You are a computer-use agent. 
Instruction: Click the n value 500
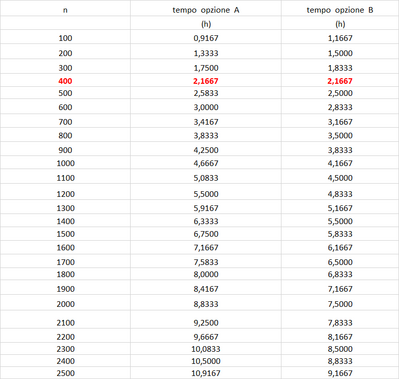(65, 93)
